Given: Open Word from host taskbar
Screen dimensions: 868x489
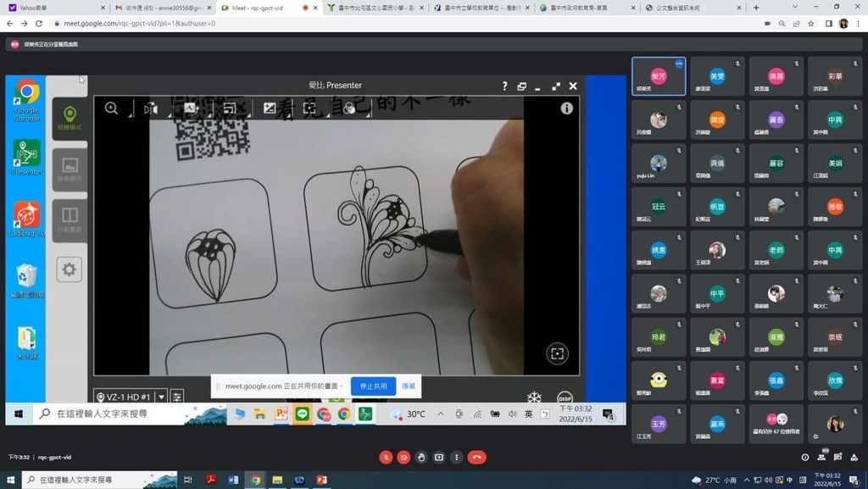Looking at the screenshot, I should point(233,480).
